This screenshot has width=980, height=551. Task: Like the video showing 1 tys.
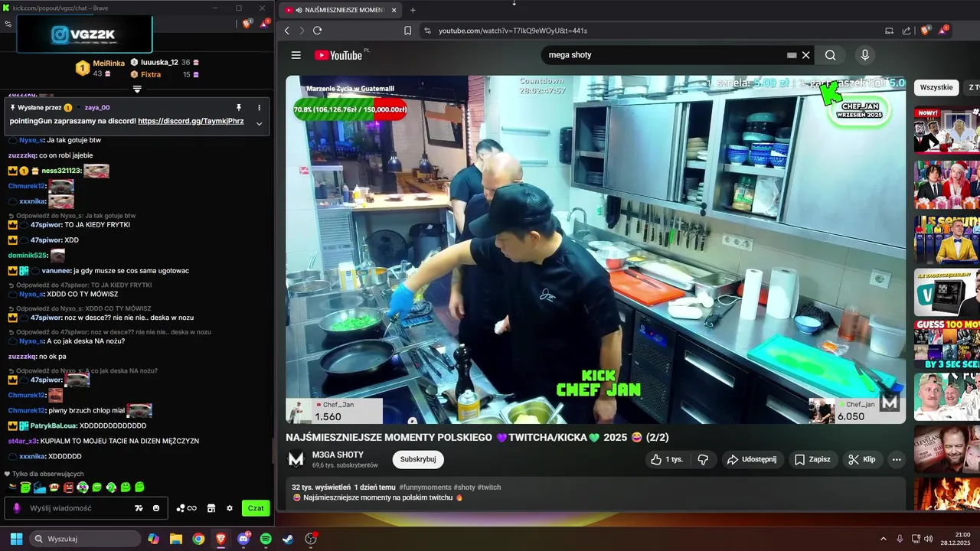click(666, 459)
